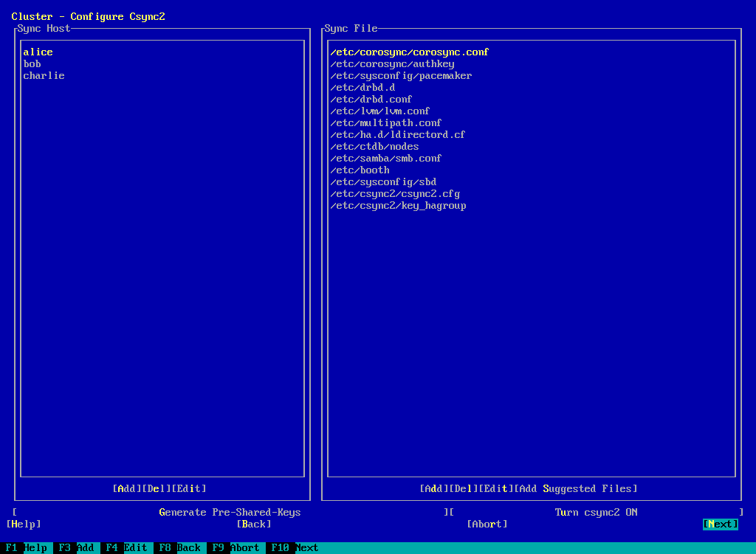This screenshot has height=554, width=756.
Task: Click Generate Pre-Shared-Keys button
Action: (x=230, y=512)
